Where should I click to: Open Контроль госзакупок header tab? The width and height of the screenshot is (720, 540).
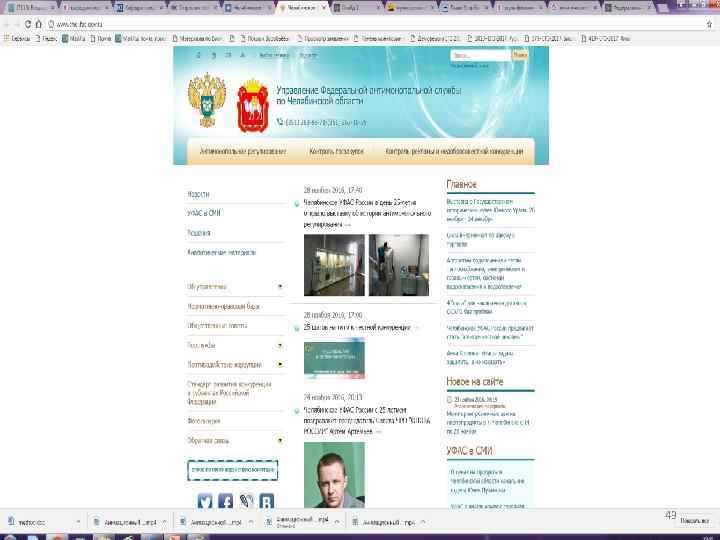tap(337, 151)
